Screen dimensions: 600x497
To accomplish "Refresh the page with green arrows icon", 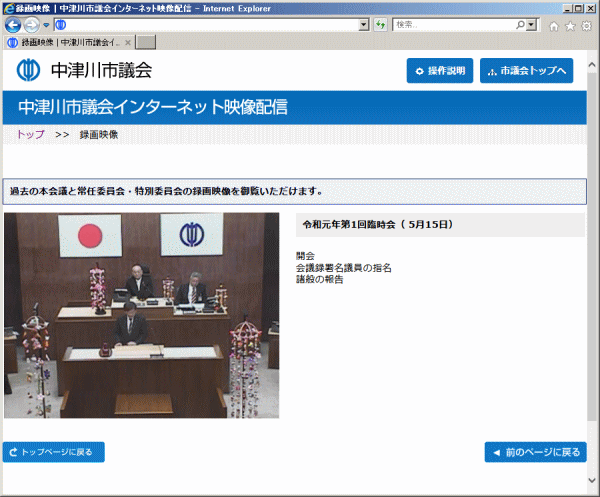I will pyautogui.click(x=380, y=25).
